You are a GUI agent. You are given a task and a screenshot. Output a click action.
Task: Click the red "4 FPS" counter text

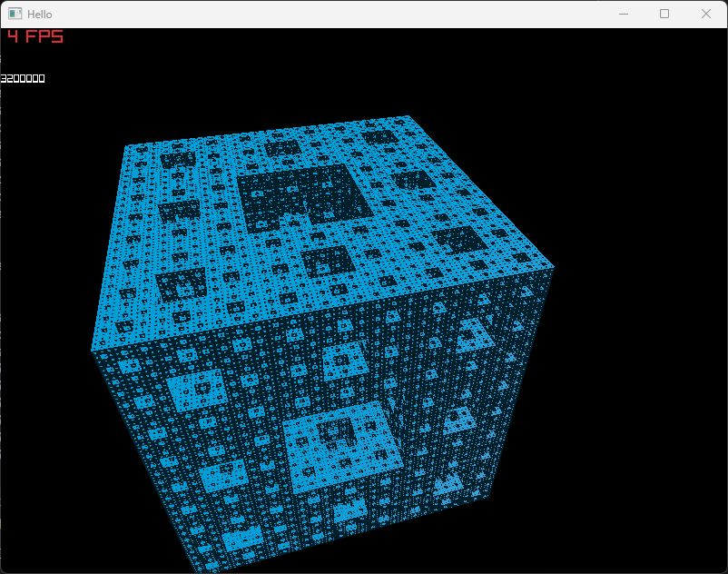[35, 36]
